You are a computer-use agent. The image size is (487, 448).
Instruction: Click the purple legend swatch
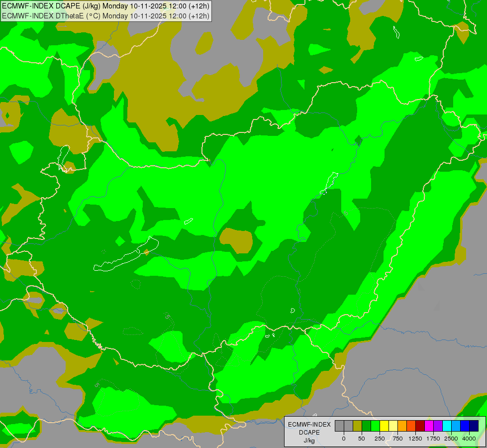tap(438, 426)
